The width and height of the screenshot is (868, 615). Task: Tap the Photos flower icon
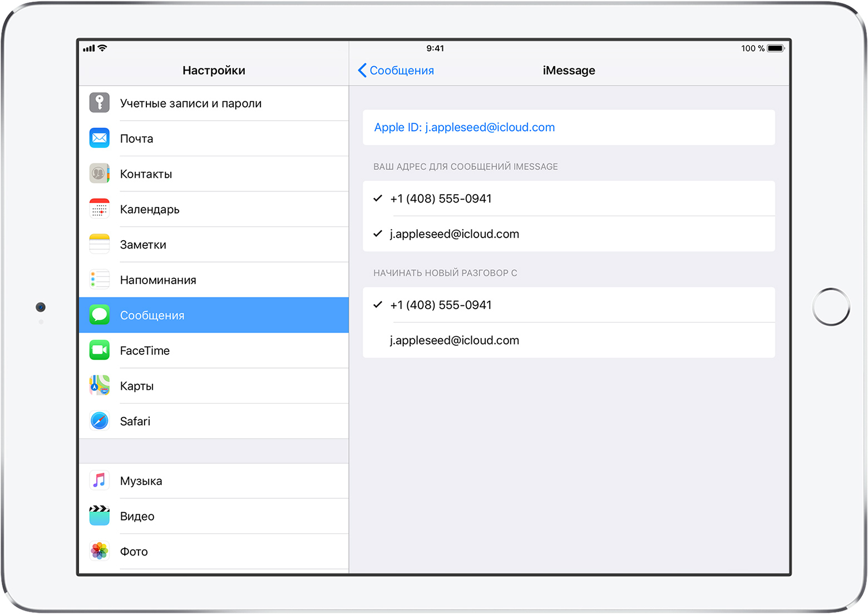[100, 551]
